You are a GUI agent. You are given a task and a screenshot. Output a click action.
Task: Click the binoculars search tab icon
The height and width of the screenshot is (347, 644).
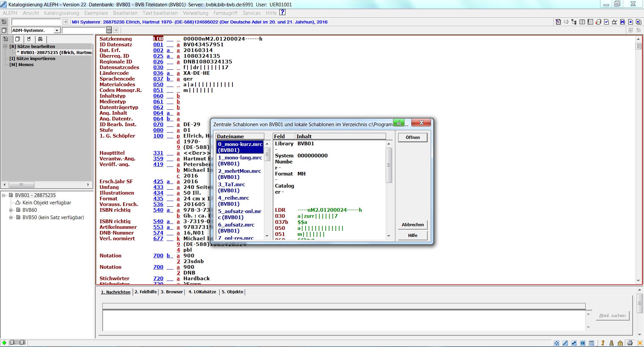click(x=40, y=39)
